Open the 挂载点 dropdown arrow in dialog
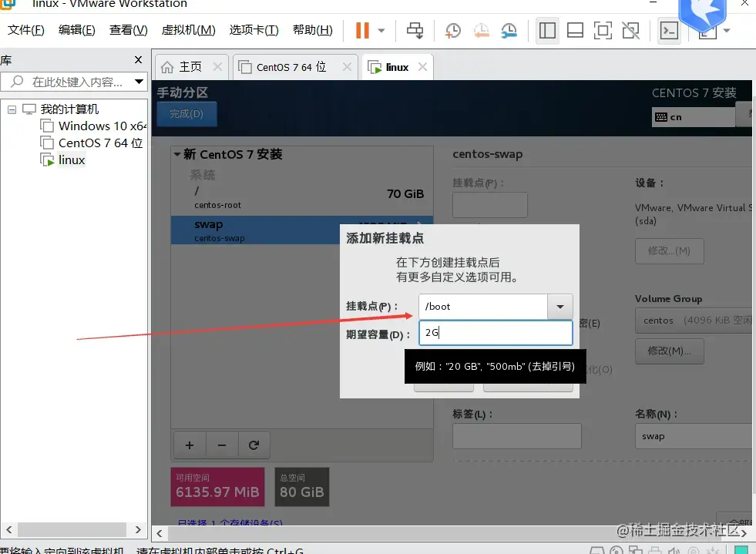Viewport: 756px width, 554px height. point(560,307)
